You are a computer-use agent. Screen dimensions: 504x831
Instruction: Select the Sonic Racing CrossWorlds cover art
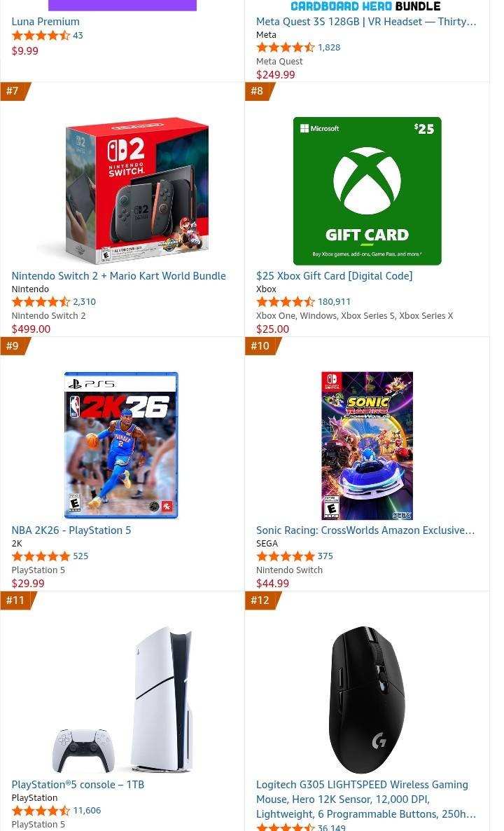(x=367, y=445)
